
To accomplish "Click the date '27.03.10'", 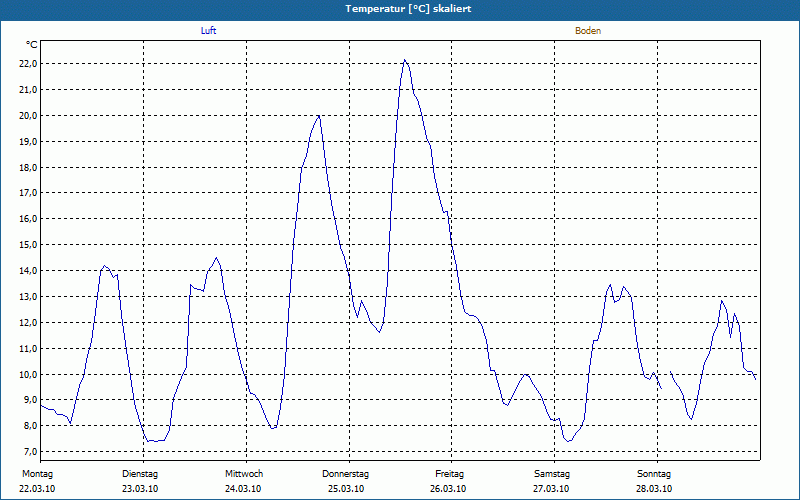I will pos(551,489).
